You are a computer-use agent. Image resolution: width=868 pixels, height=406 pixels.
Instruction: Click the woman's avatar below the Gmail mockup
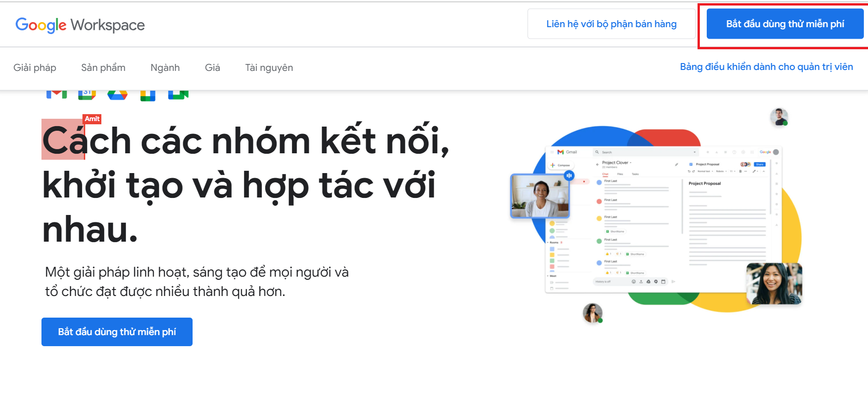tap(592, 313)
